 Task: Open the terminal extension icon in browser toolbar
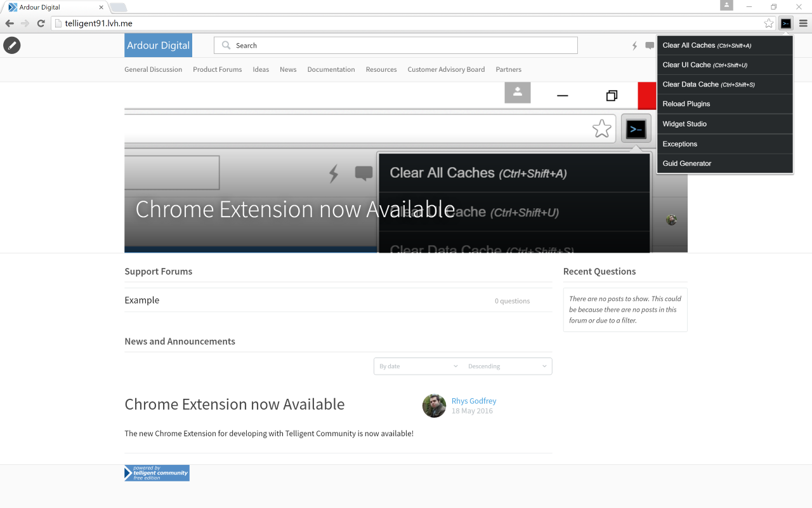pos(785,22)
